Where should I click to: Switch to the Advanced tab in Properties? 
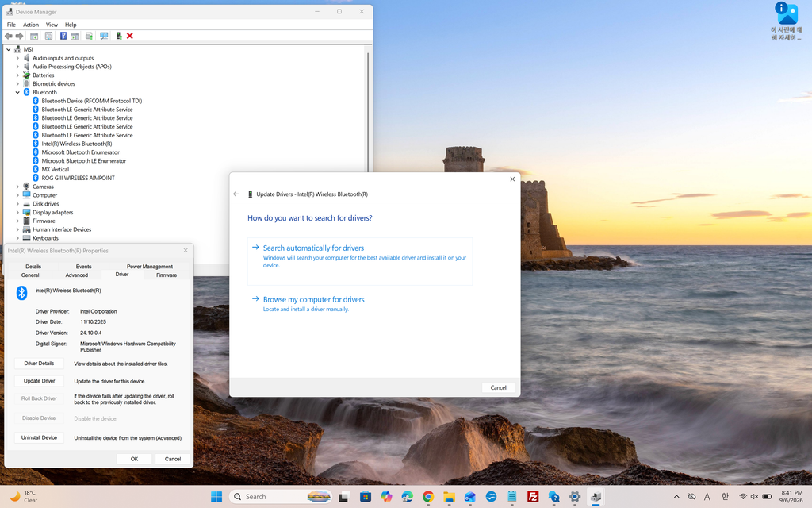(77, 275)
